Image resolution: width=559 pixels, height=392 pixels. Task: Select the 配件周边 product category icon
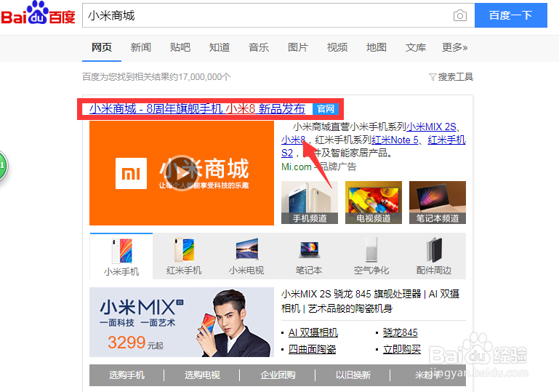point(434,257)
